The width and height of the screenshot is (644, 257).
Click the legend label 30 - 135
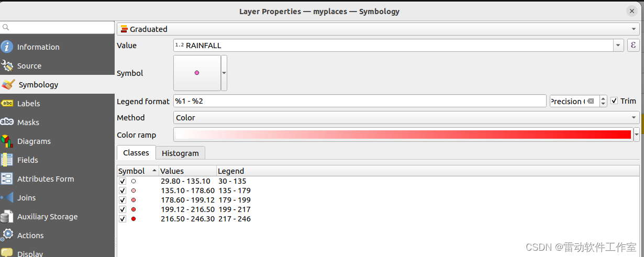[x=232, y=181]
